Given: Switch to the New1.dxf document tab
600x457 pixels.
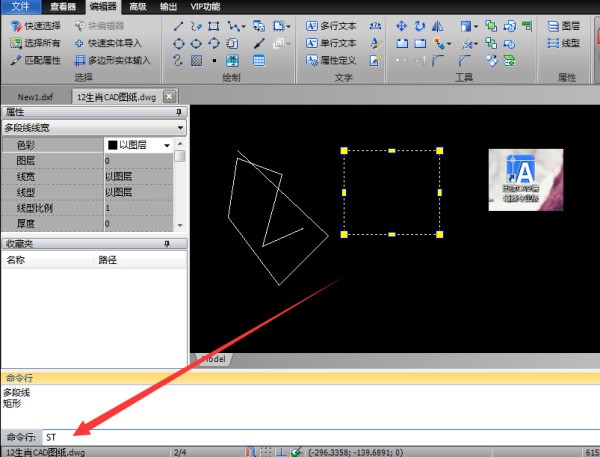Looking at the screenshot, I should point(36,96).
